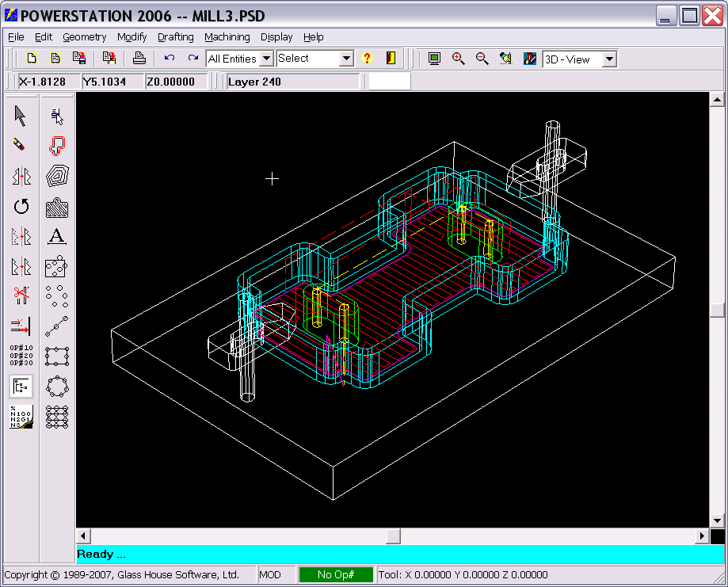Screen dimensions: 728x587
Task: Click the zoom out magnifier
Action: [x=482, y=59]
